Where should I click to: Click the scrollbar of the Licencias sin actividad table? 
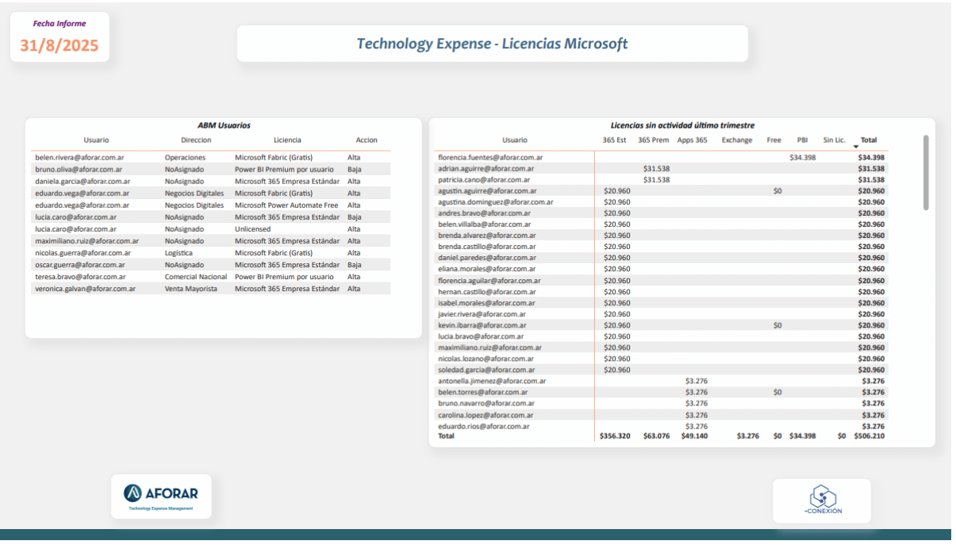click(x=926, y=172)
